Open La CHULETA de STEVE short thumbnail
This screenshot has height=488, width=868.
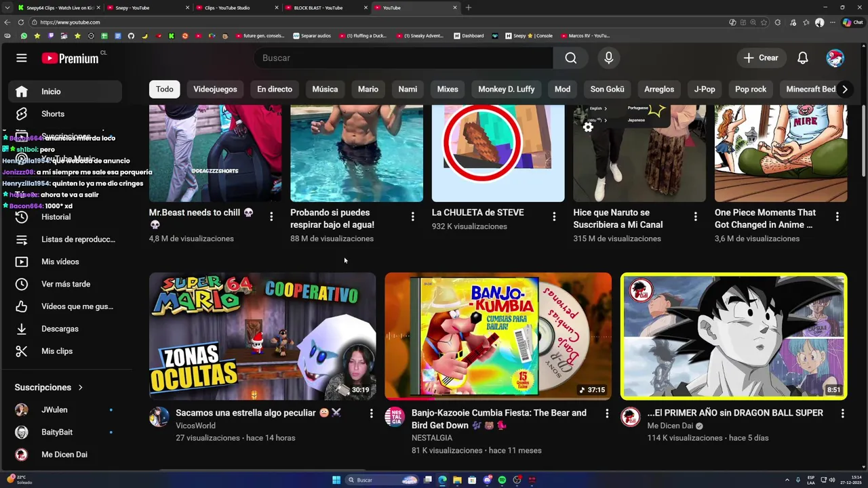point(498,153)
